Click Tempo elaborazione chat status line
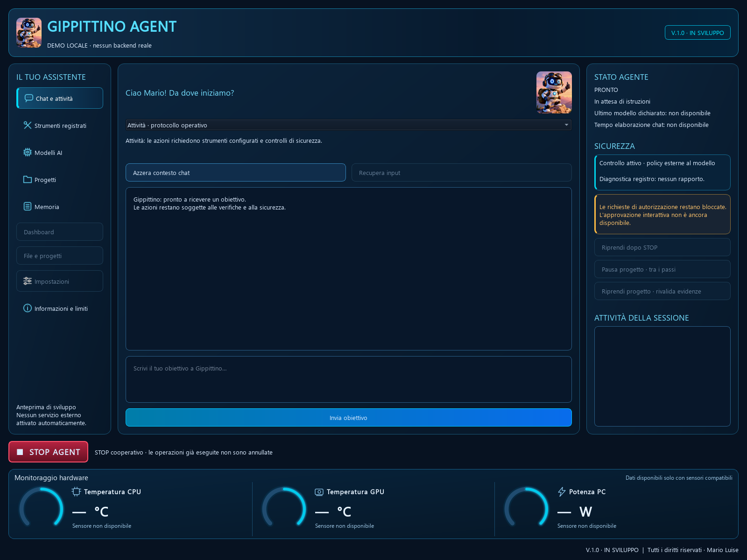This screenshot has width=747, height=560. 651,125
